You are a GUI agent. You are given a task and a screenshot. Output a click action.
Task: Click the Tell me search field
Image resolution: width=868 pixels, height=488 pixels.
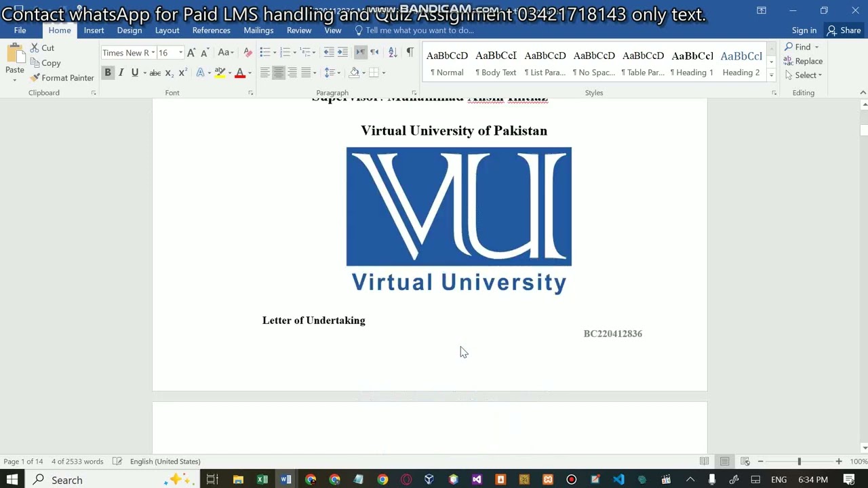(x=414, y=30)
